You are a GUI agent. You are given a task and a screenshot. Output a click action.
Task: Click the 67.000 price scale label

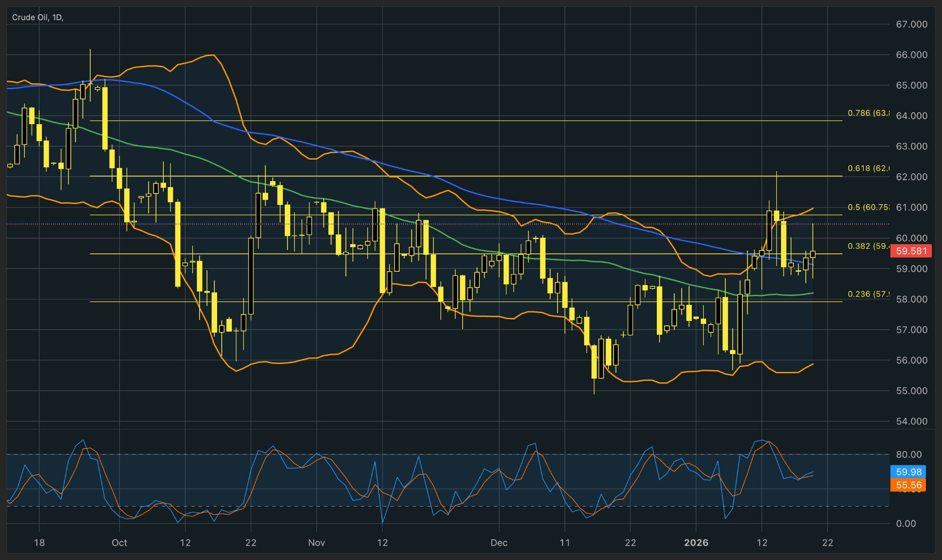911,24
